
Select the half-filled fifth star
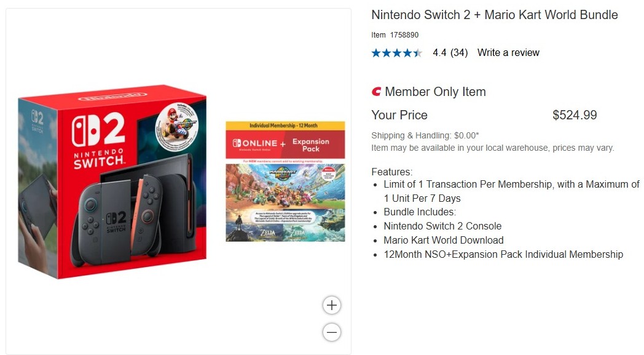[418, 53]
